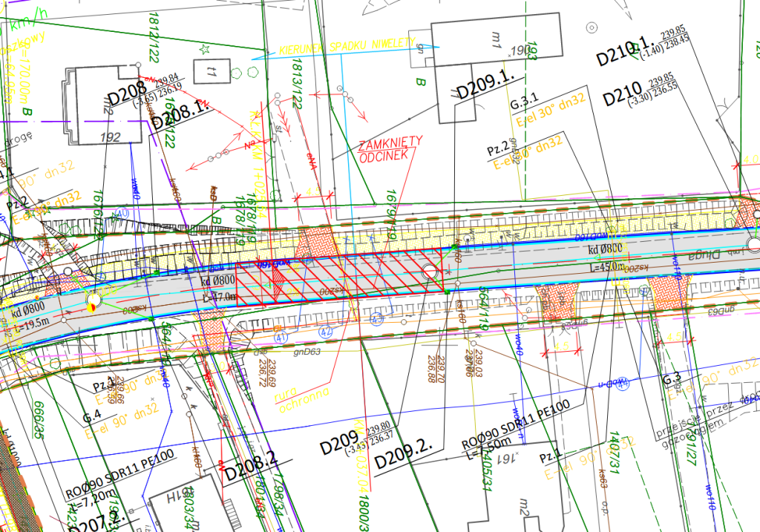This screenshot has height=532, width=760.
Task: Click the green star symbol beside the t1 box
Action: coord(204,49)
